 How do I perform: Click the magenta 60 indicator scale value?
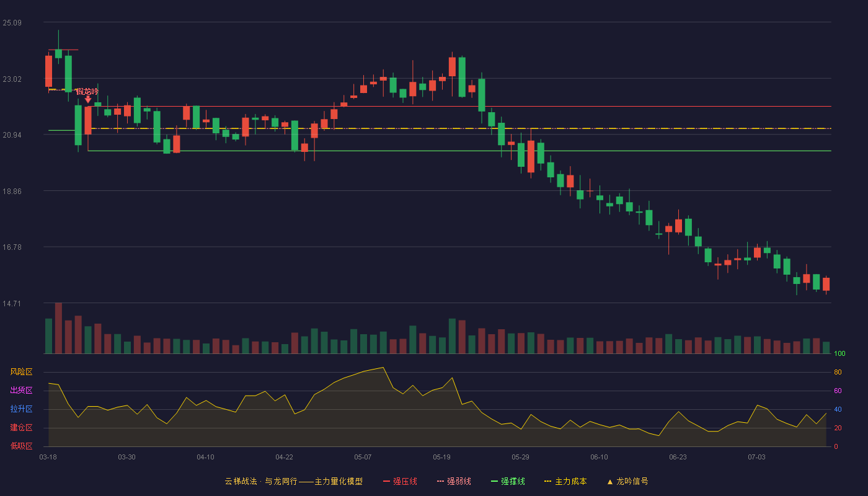(838, 391)
